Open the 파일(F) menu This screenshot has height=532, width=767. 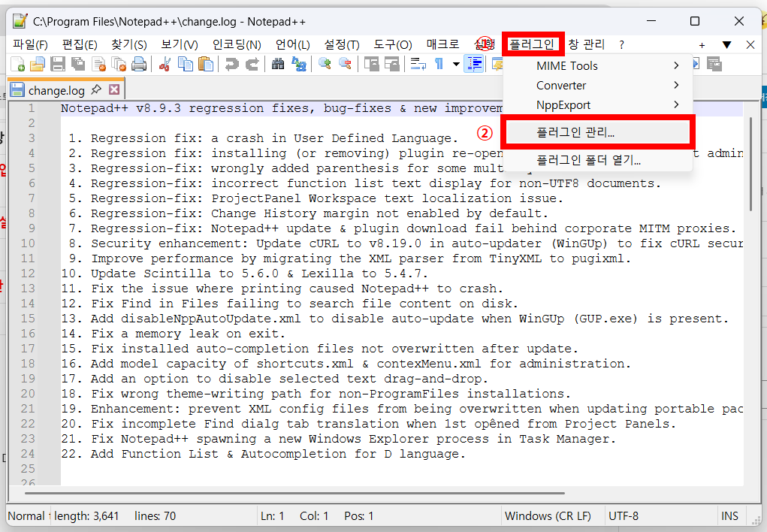tap(30, 44)
